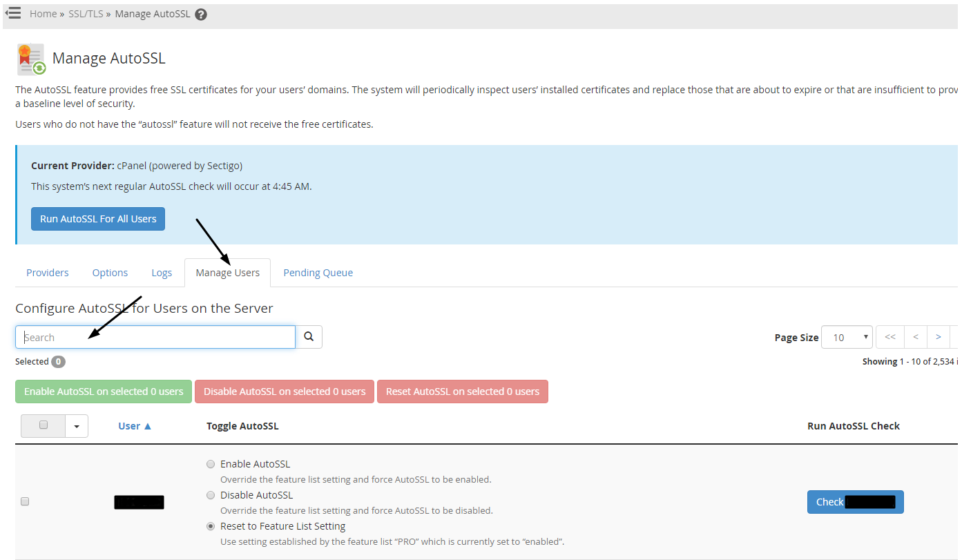Open the Pending Queue tab
962x560 pixels.
click(318, 272)
